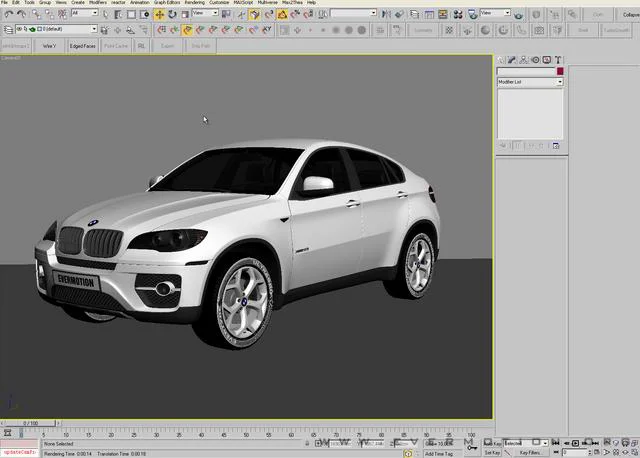
Task: Toggle the highlighted Snap to Vertex button
Action: 187,30
